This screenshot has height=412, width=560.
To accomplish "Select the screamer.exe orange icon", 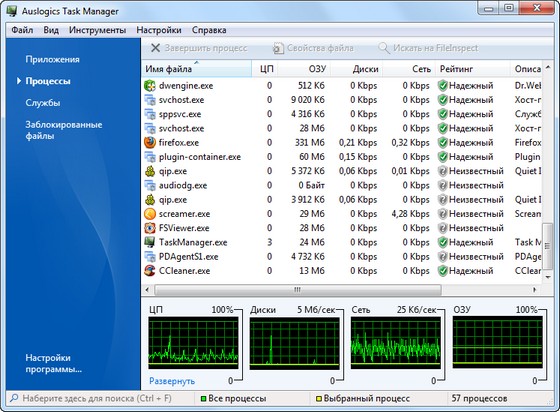I will [x=150, y=214].
